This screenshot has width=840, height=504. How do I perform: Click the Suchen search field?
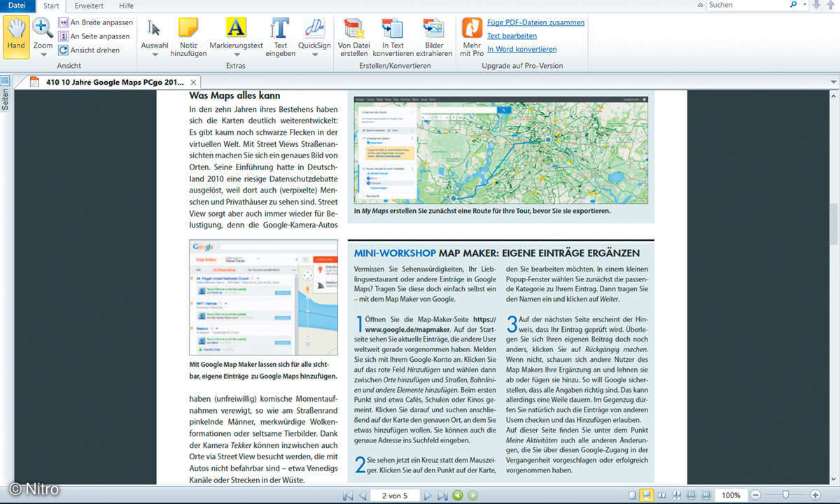746,5
